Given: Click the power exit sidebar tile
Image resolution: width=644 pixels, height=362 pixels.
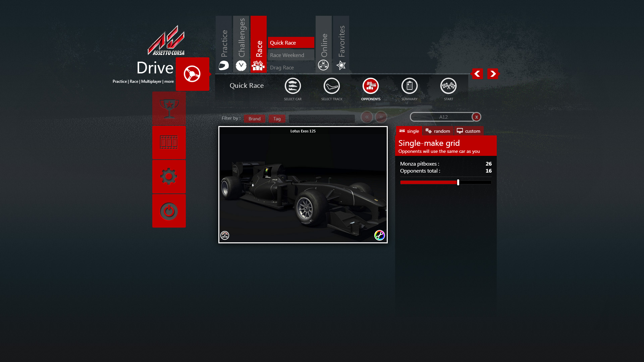Looking at the screenshot, I should [169, 211].
